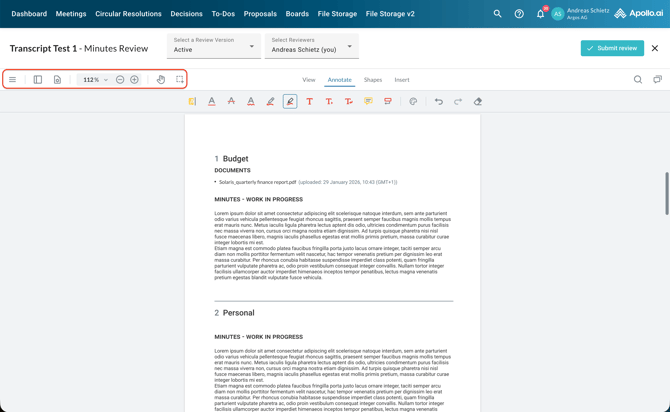Open the annotation style palette
Viewport: 670px width, 412px height.
(x=413, y=102)
